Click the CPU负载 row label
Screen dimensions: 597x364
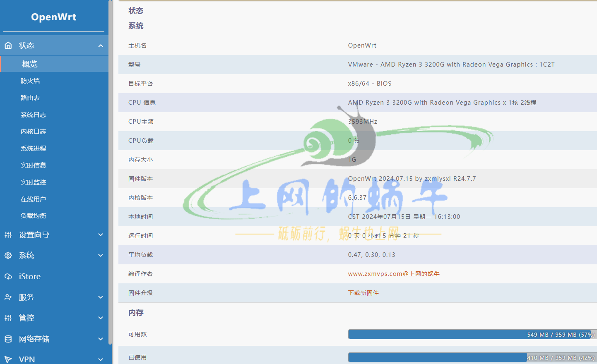(x=141, y=141)
